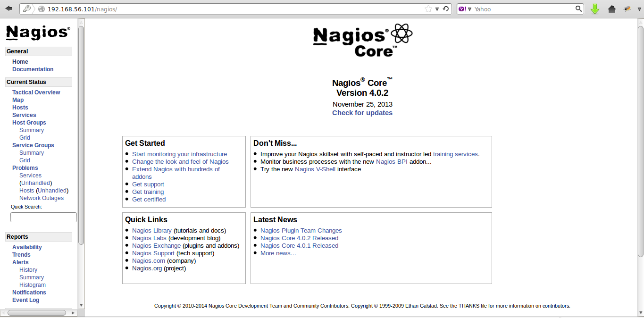Open the Nagios Labs link
The height and width of the screenshot is (318, 644).
(x=149, y=238)
